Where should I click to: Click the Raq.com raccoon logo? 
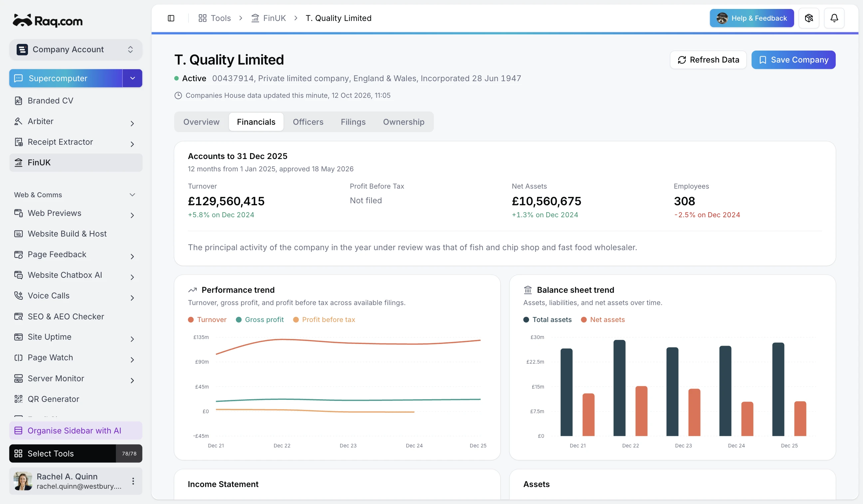47,21
